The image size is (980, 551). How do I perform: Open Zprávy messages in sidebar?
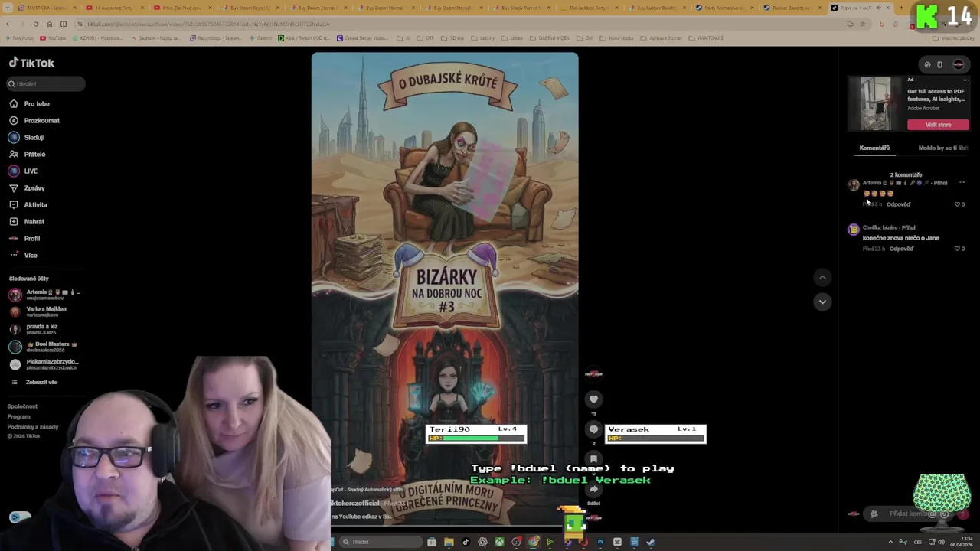(27, 187)
